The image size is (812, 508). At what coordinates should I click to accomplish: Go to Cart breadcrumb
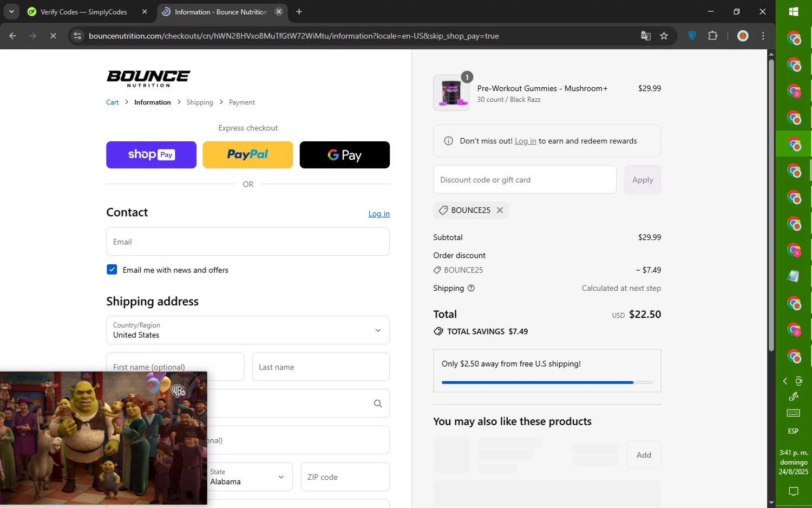click(112, 102)
